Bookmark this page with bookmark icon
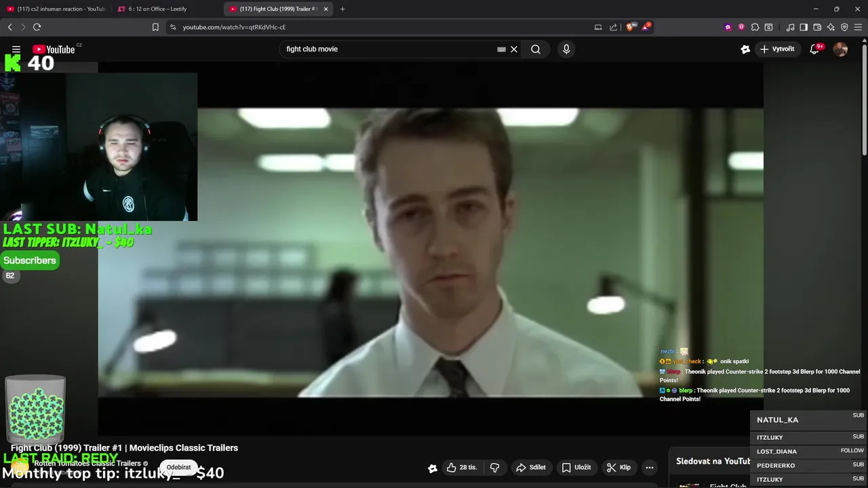 155,27
